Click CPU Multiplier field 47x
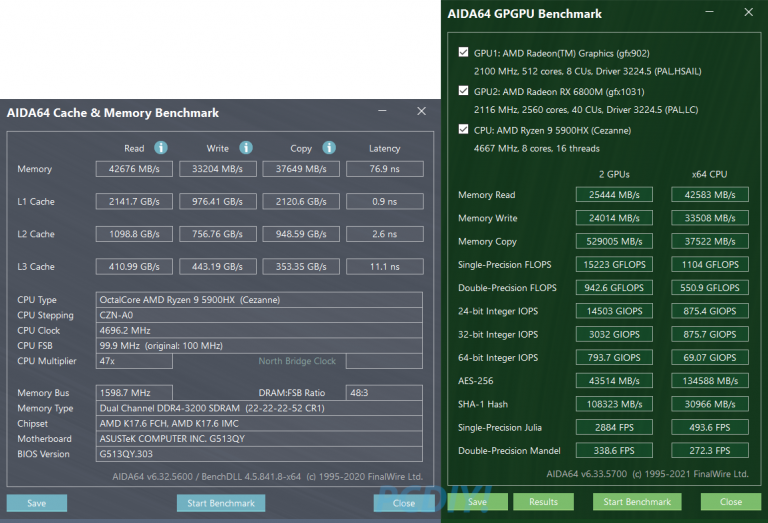Viewport: 768px width, 523px height. (134, 361)
